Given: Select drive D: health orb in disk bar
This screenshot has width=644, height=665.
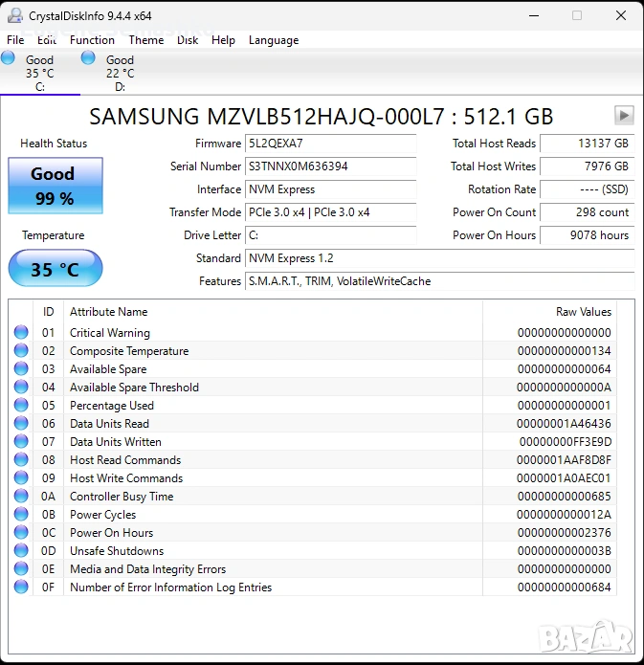Looking at the screenshot, I should tap(88, 58).
